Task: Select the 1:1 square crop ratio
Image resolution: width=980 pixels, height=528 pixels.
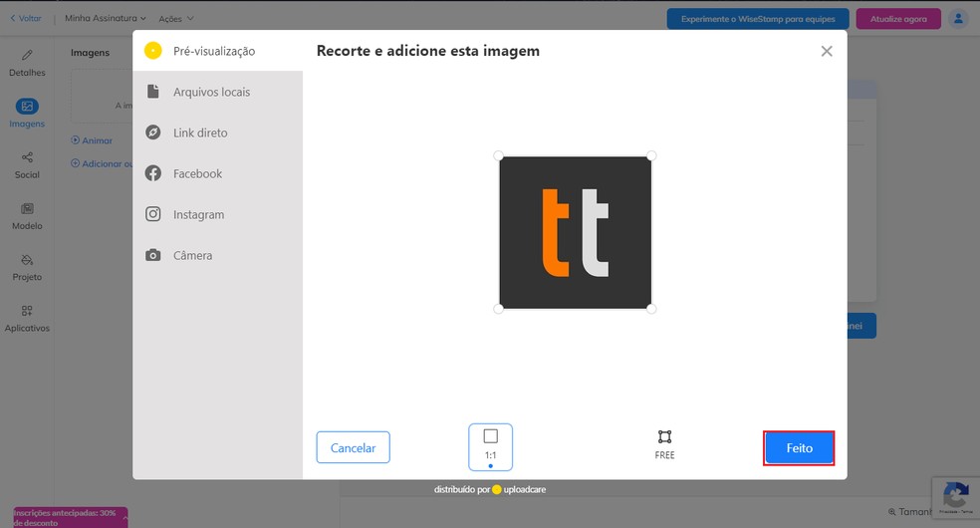Action: coord(491,446)
